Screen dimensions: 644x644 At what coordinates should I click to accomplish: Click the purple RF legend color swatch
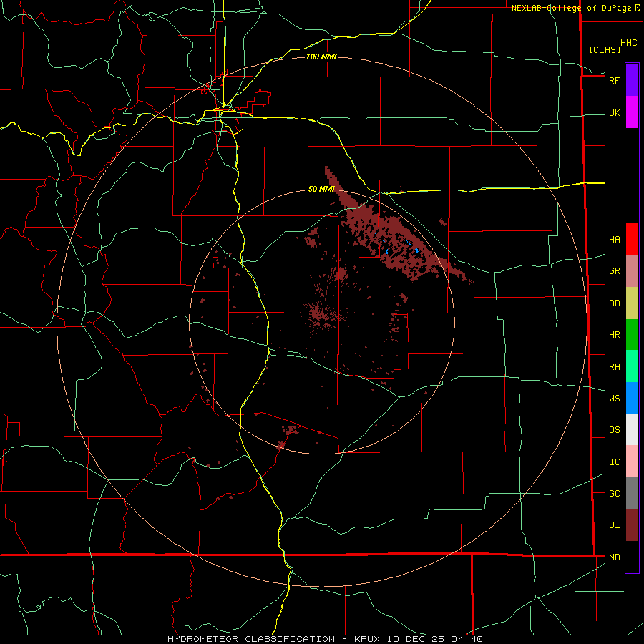point(632,80)
